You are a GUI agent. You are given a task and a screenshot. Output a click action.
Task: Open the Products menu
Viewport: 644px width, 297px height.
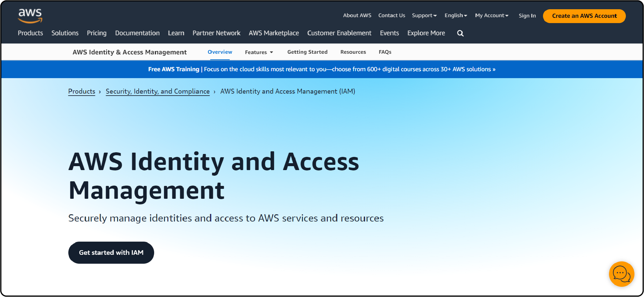[x=30, y=33]
